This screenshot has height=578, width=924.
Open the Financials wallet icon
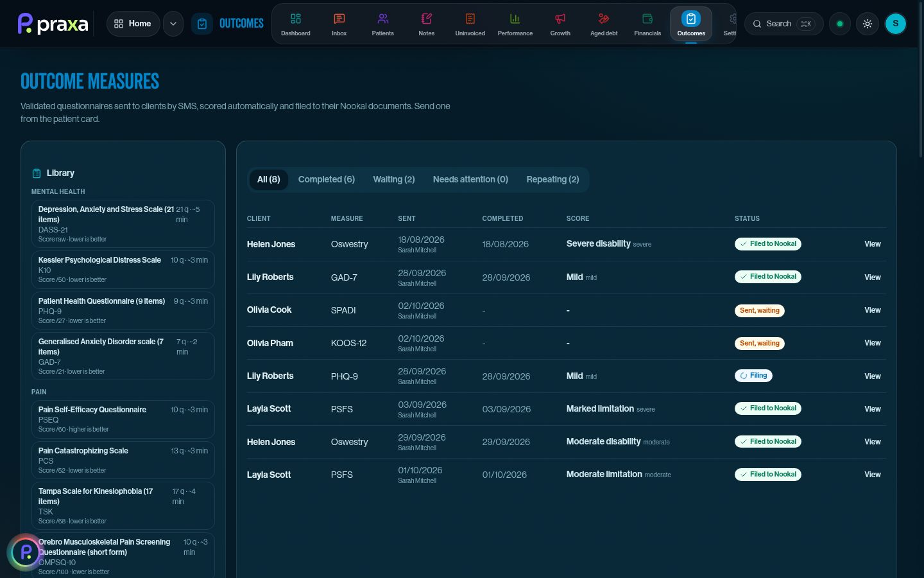(647, 24)
